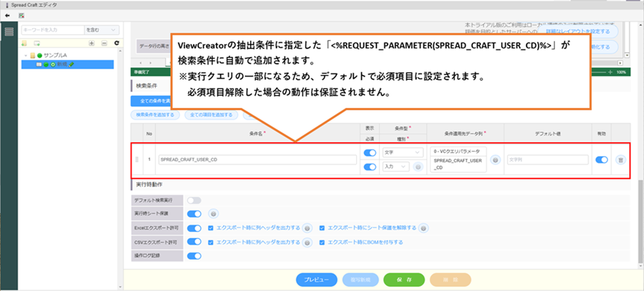Open the を含む search filter dropdown
The height and width of the screenshot is (291, 644).
tap(102, 30)
